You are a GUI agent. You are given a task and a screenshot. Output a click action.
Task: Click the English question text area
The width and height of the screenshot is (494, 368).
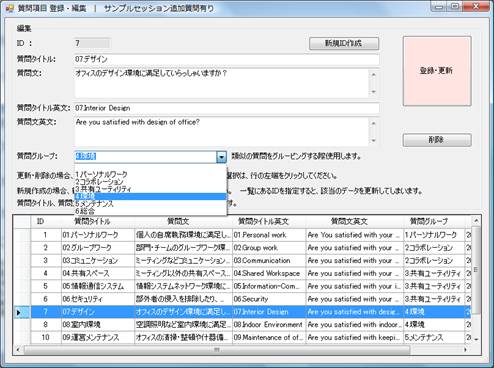pyautogui.click(x=221, y=132)
